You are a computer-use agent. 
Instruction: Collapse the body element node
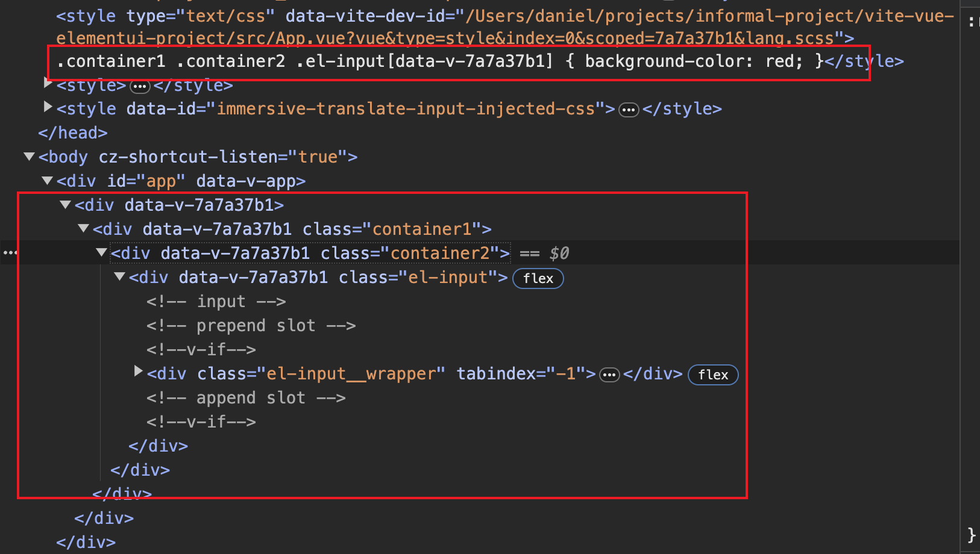point(28,155)
